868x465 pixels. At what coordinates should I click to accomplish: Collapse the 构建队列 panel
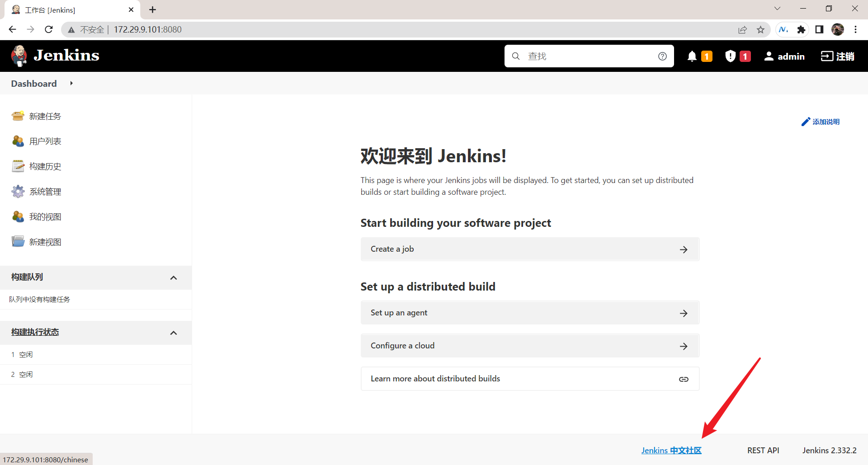174,277
